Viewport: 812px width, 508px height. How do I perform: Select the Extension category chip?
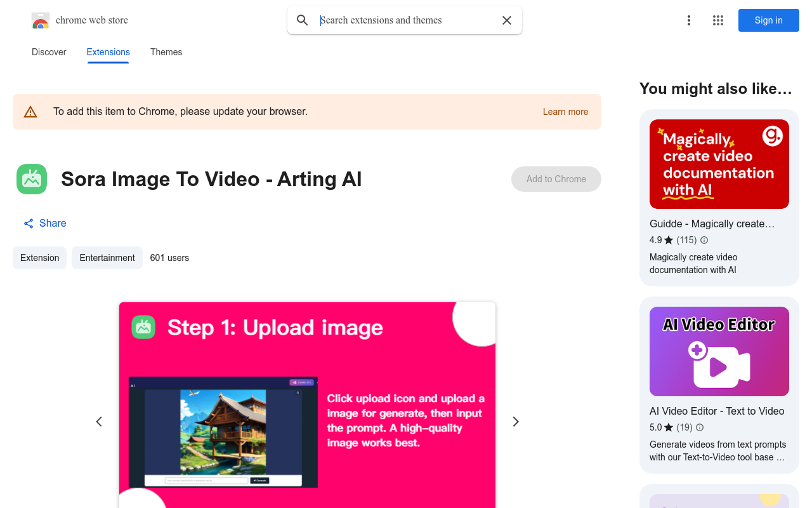(39, 258)
